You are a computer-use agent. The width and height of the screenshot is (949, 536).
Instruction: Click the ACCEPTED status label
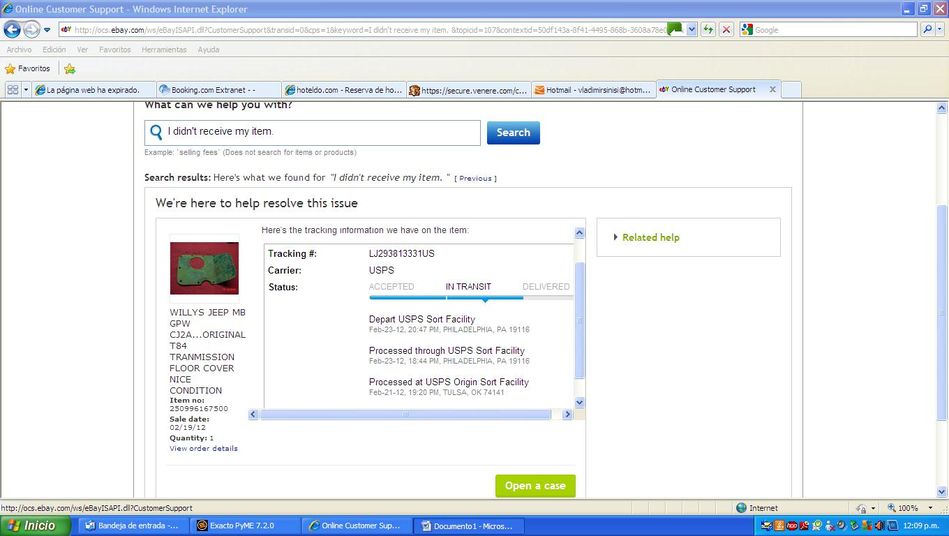point(392,287)
